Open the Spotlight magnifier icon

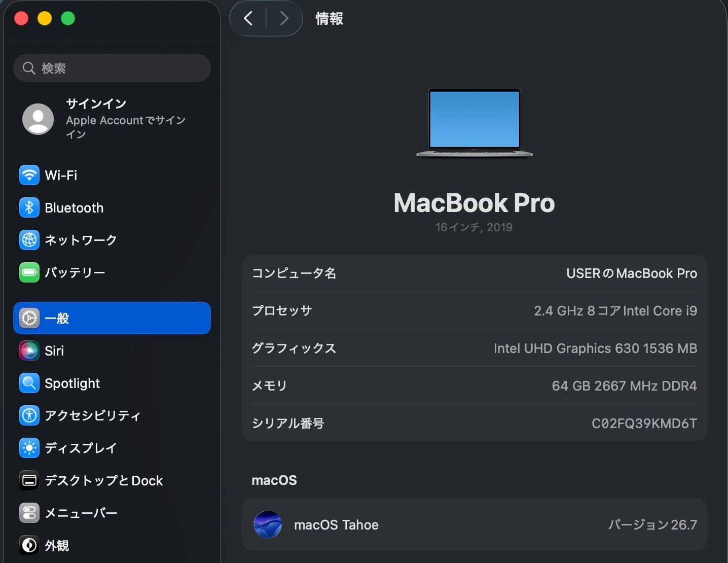click(29, 383)
